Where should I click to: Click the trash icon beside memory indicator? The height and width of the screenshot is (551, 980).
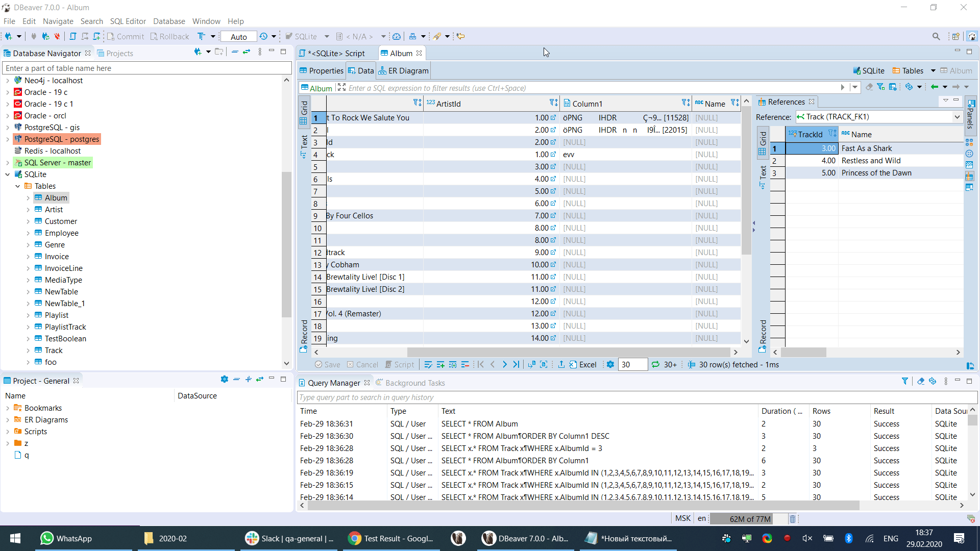[x=793, y=519]
